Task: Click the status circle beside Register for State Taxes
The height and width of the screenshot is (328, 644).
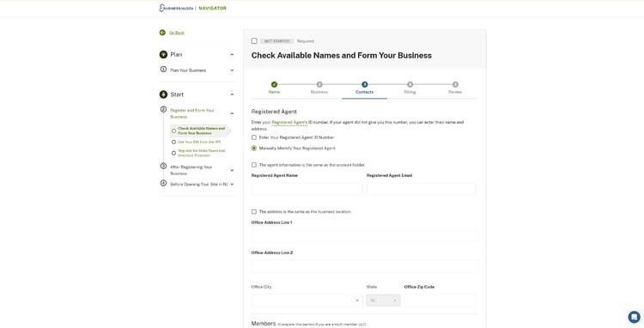Action: pyautogui.click(x=173, y=153)
